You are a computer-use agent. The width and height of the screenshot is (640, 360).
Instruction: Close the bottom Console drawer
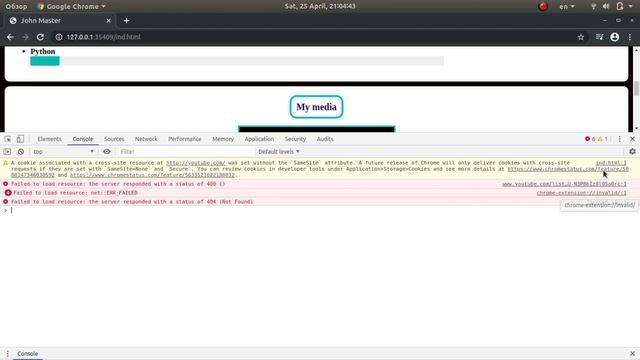[x=632, y=353]
